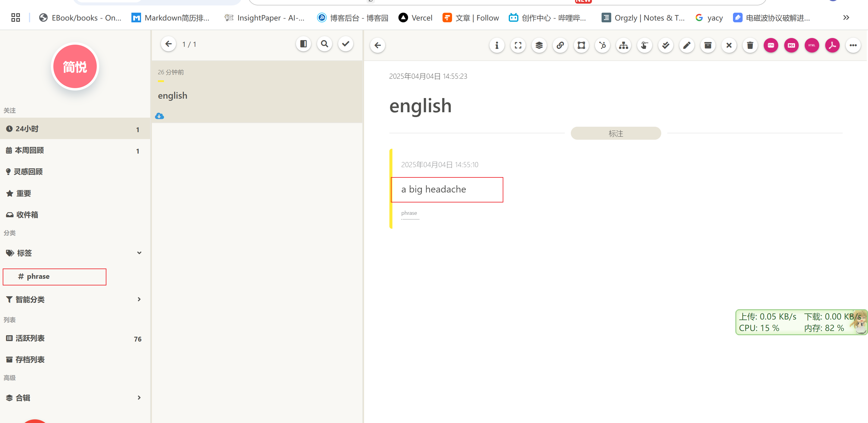The image size is (868, 423).
Task: Open the InsightPaper bookmark
Action: tap(265, 18)
